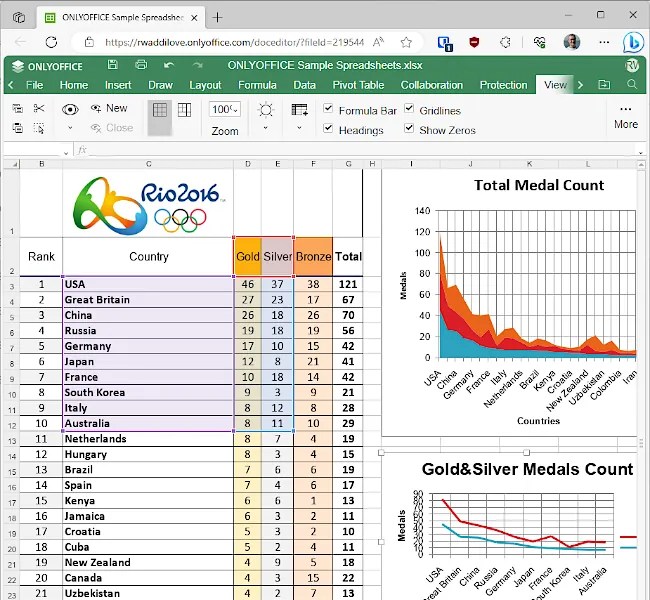650x600 pixels.
Task: Click the ONLYOFFICE logo
Action: 47,66
